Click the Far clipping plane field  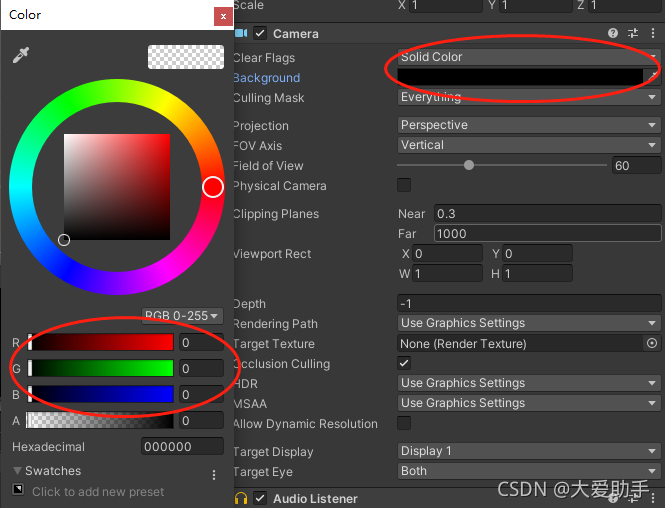tap(548, 234)
